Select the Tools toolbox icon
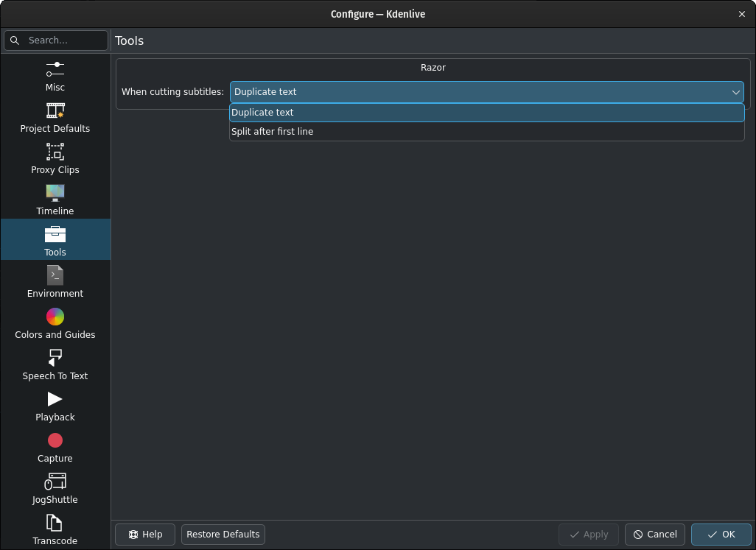The width and height of the screenshot is (756, 550). point(55,234)
